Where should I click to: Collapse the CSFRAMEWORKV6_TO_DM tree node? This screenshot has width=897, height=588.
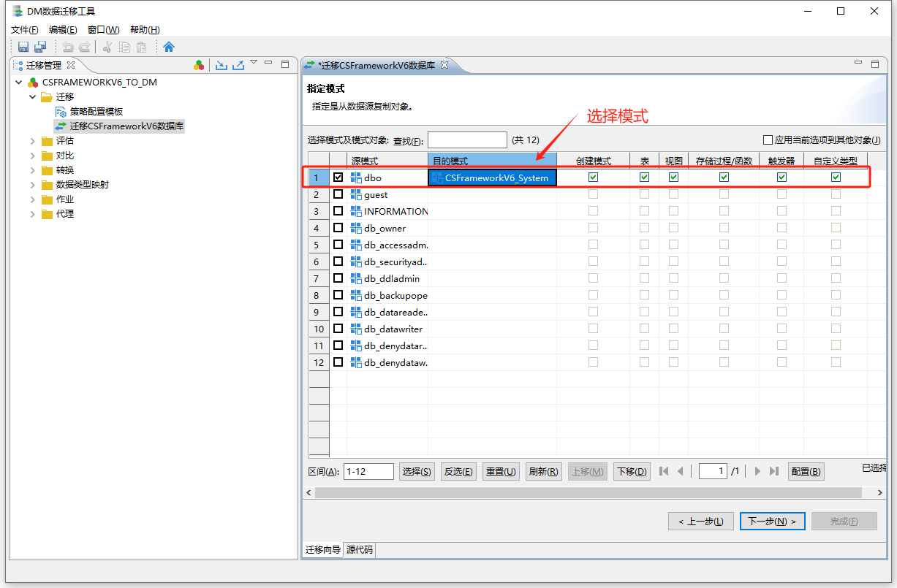tap(18, 83)
